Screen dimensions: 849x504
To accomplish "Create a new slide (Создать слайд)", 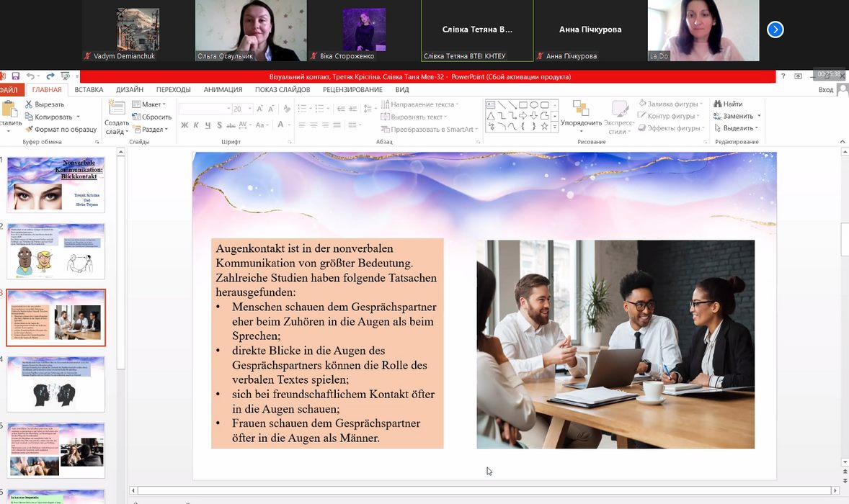I will point(116,117).
